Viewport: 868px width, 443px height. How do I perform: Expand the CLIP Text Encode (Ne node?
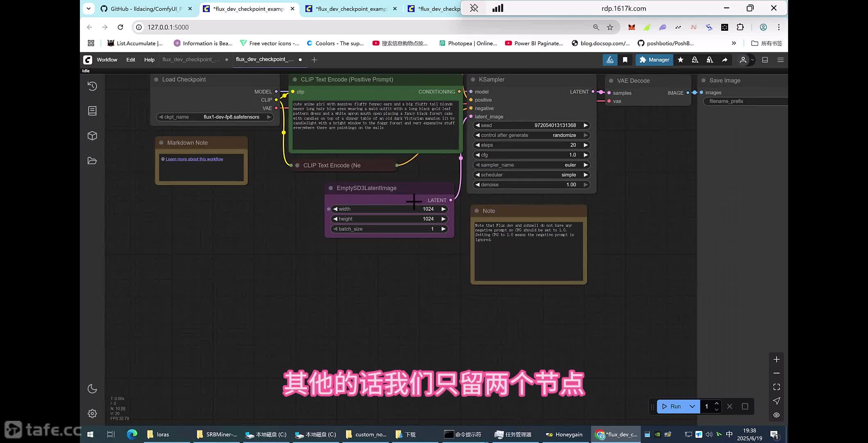pos(297,165)
